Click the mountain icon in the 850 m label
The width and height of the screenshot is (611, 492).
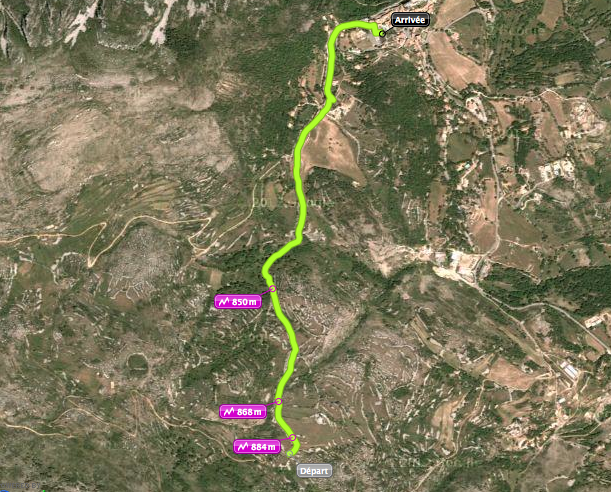[224, 302]
